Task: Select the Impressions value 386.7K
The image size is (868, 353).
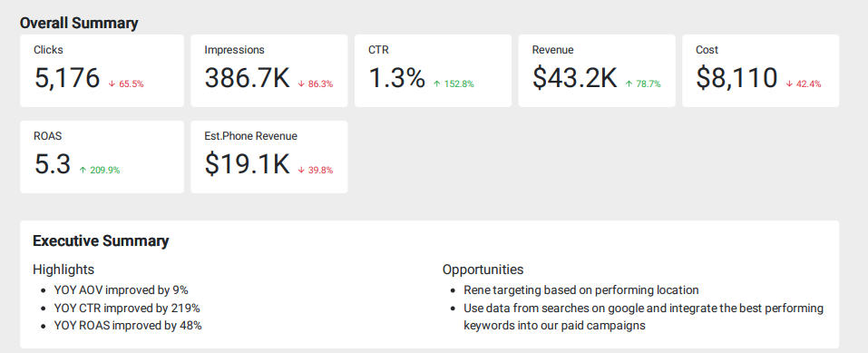Action: point(247,78)
